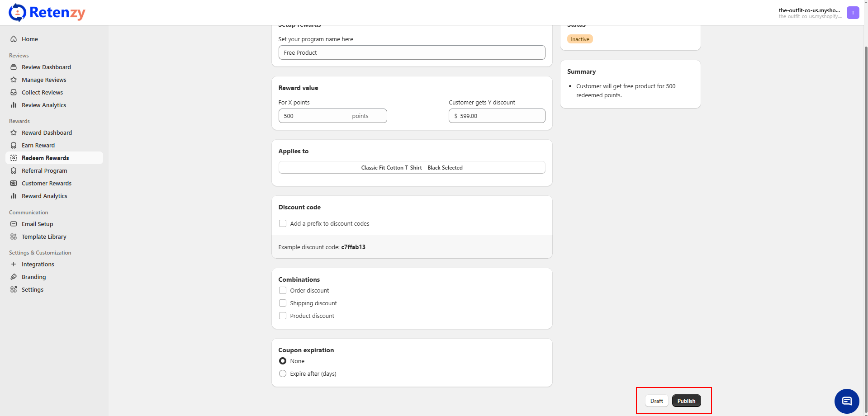The image size is (868, 416).
Task: Click the Manage Reviews star icon
Action: (x=14, y=80)
